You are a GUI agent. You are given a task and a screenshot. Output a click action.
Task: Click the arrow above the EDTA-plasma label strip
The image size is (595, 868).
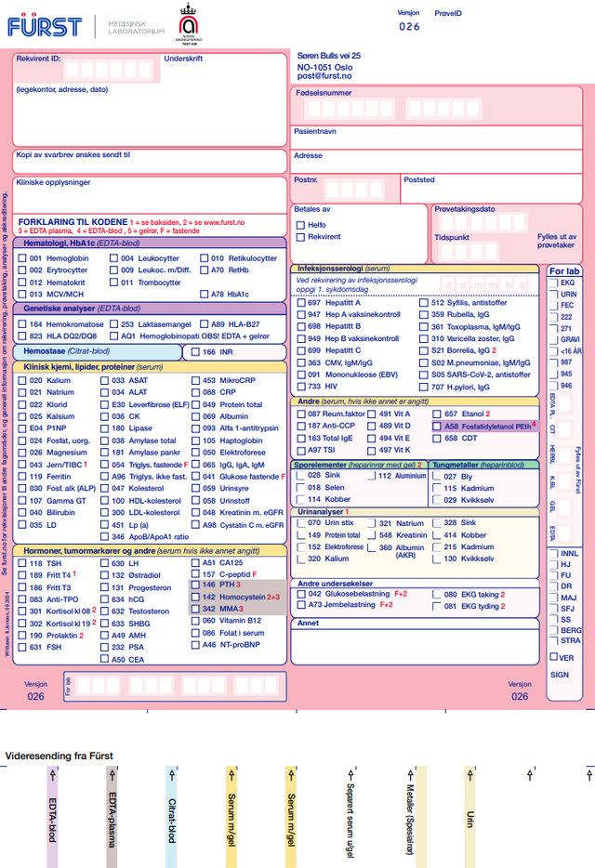point(112,775)
